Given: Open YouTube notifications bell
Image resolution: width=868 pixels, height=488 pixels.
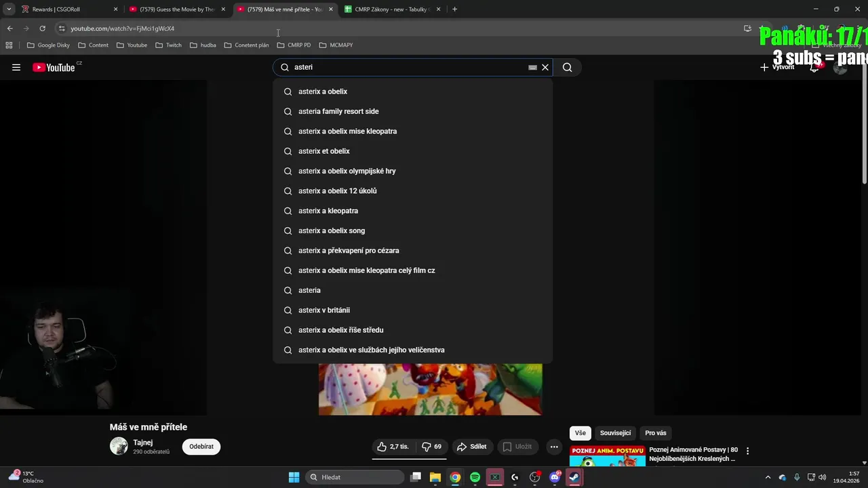Looking at the screenshot, I should click(x=814, y=67).
